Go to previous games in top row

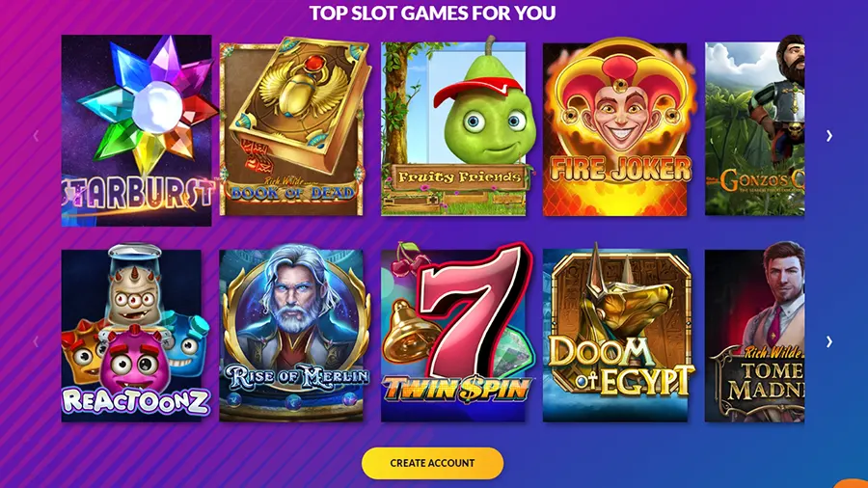[x=36, y=136]
